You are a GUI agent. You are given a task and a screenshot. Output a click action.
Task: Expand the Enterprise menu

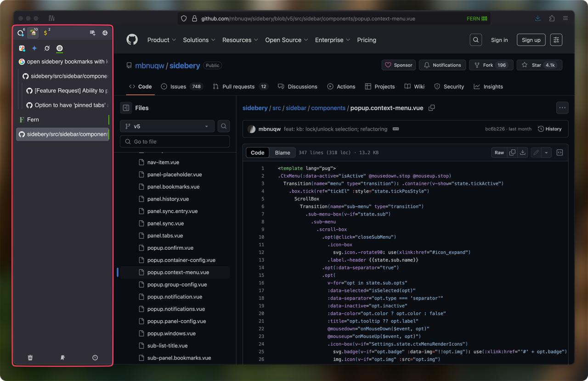point(333,40)
